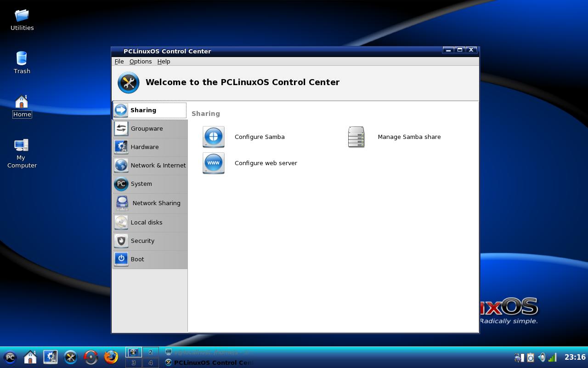Switch to virtual desktop 3
Image resolution: width=588 pixels, height=368 pixels.
[x=134, y=362]
